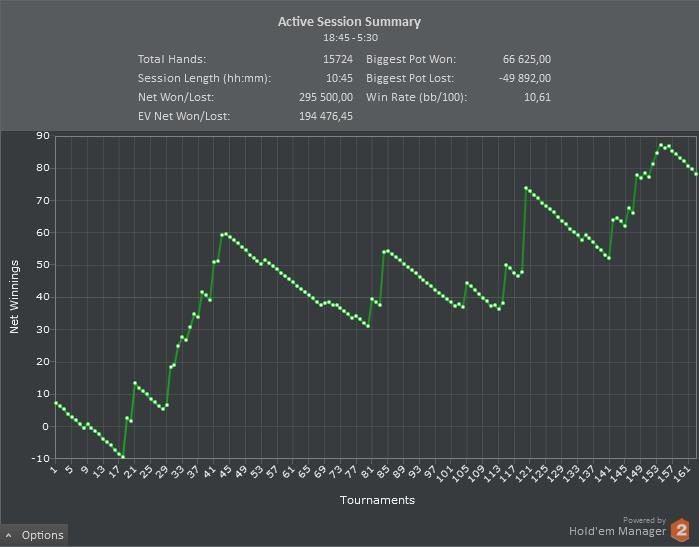
Task: Click the EV Net Won/Lost value 194 476,45
Action: pos(326,116)
